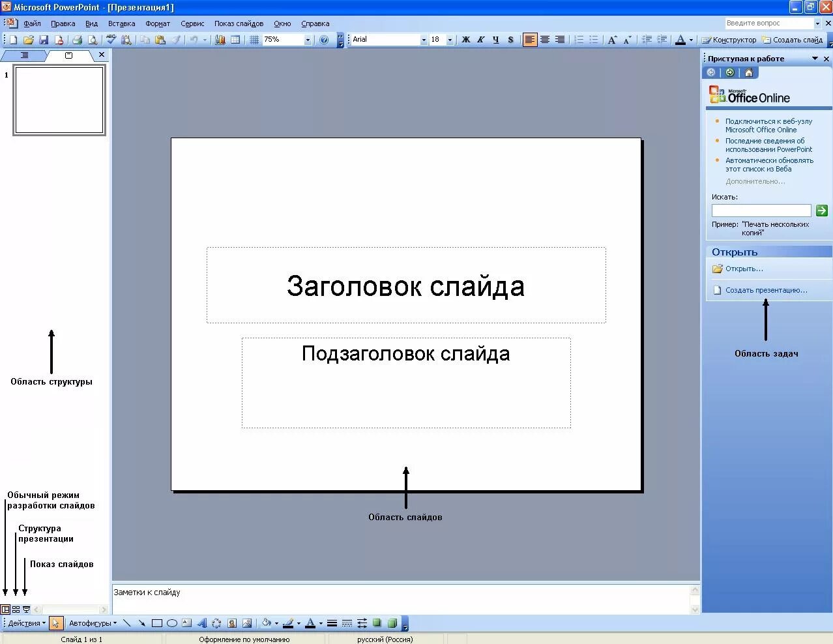833x644 pixels.
Task: Open the Arial font name dropdown
Action: (x=424, y=40)
